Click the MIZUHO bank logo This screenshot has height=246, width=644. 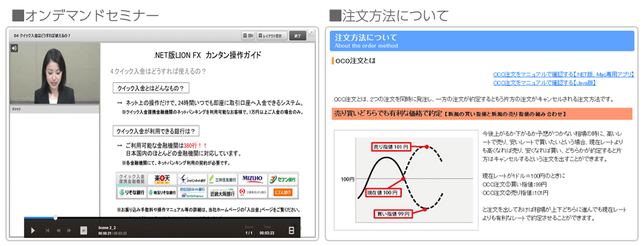[x=252, y=180]
